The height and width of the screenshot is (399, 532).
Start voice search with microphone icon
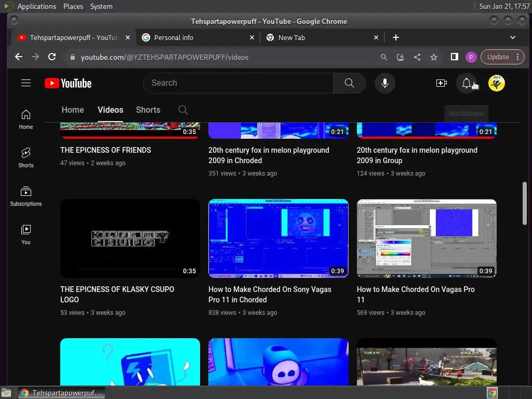385,83
